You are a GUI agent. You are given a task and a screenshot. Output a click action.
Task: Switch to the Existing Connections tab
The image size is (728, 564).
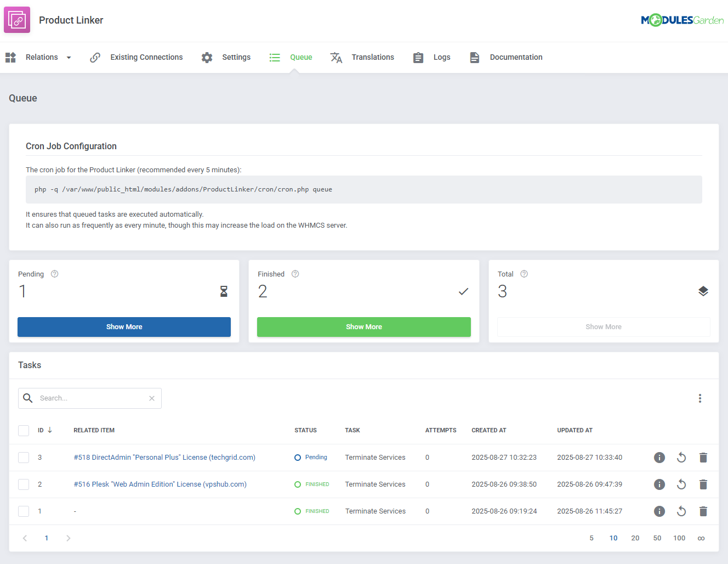click(146, 57)
